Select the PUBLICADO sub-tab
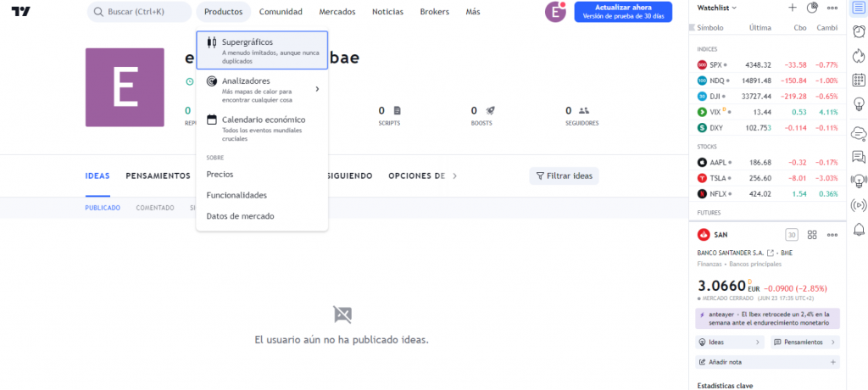This screenshot has width=868, height=390. point(103,208)
